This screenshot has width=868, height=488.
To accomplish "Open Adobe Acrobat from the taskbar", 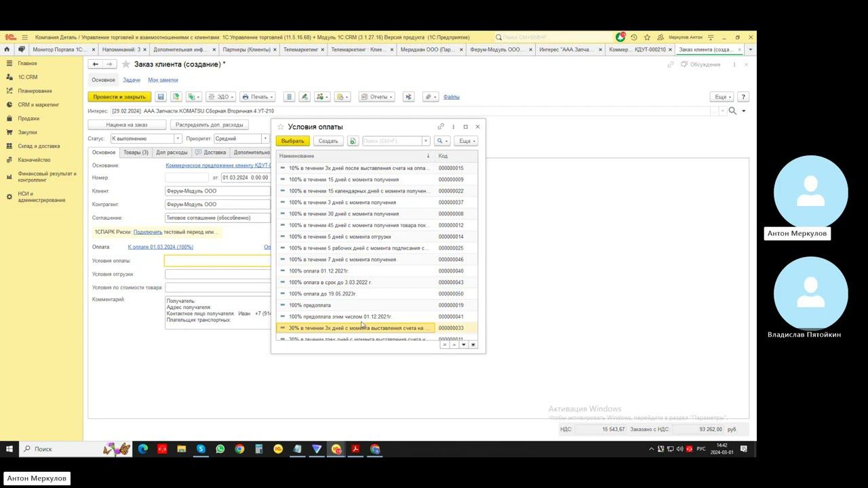I will click(355, 449).
